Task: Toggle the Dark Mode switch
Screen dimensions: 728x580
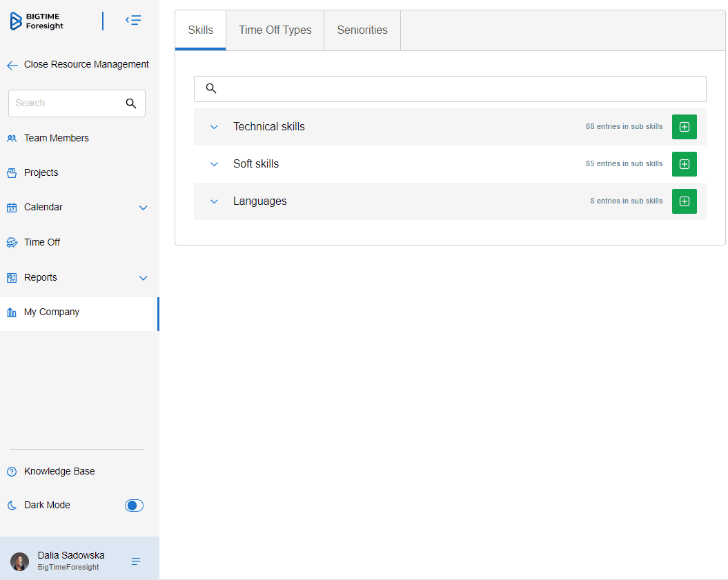Action: (134, 506)
